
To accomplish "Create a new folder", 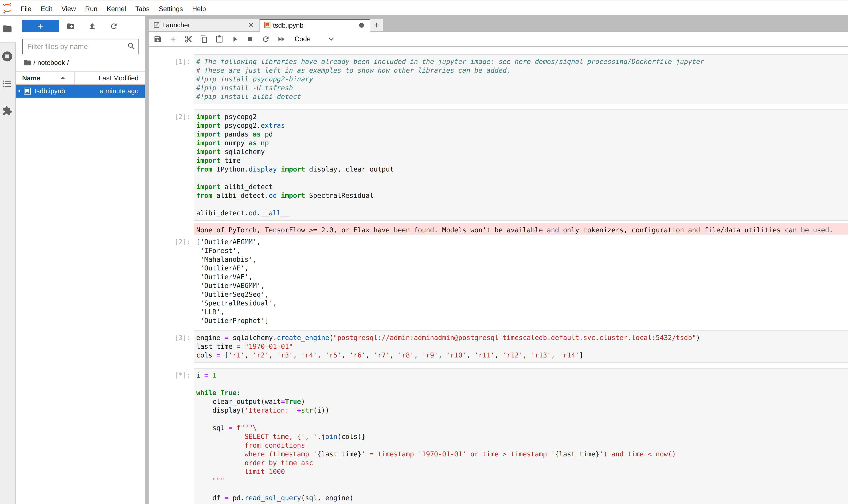I will tap(70, 26).
